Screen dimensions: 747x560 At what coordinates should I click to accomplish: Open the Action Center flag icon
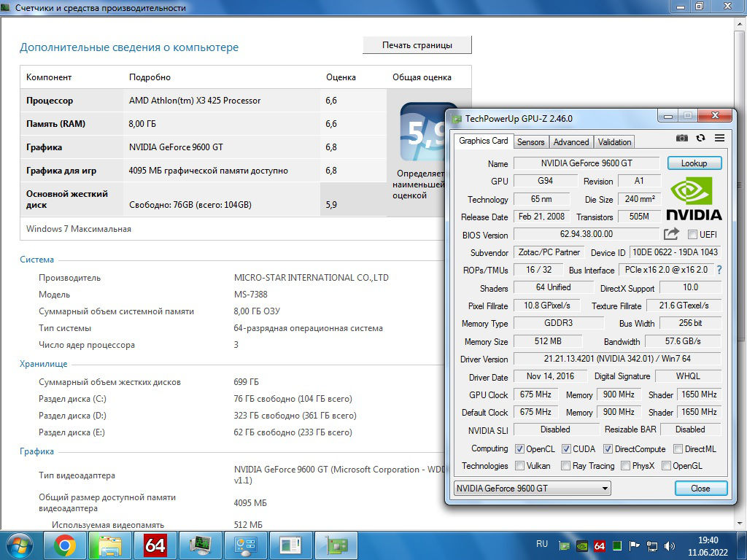point(634,546)
